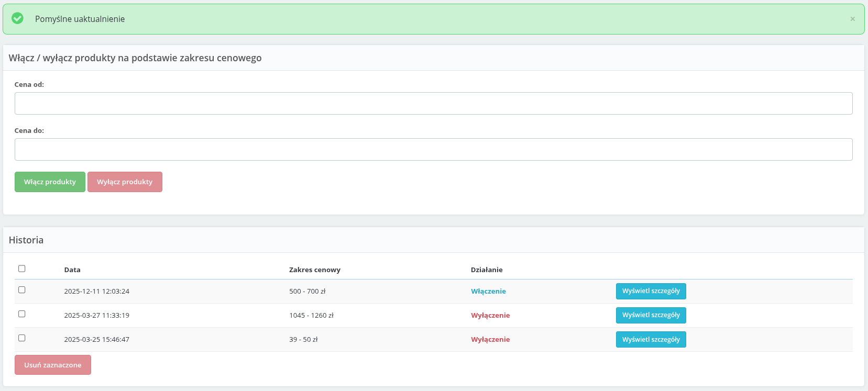This screenshot has height=391, width=868.
Task: Check the 2025-12-11 12:03:24 row checkbox
Action: [x=22, y=290]
